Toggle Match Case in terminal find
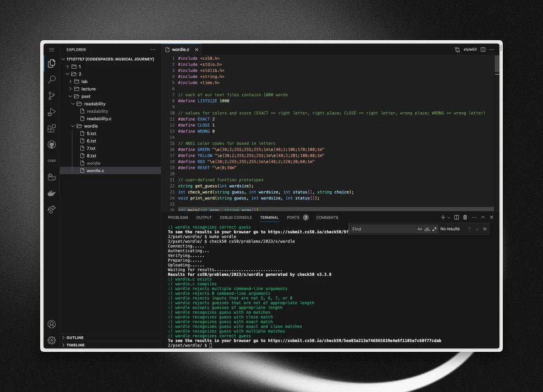The height and width of the screenshot is (392, 543). click(419, 229)
